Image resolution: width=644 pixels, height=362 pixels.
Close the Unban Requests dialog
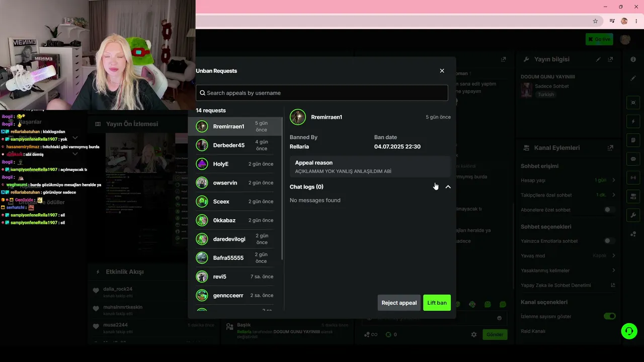[x=442, y=71]
